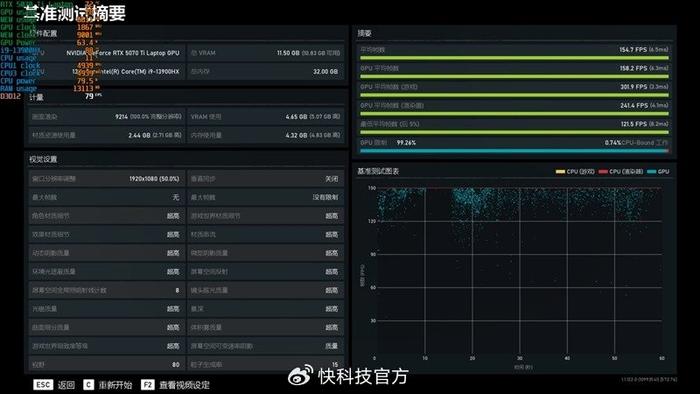Screen dimensions: 700x394
Task: Click the teal GPU legend marker
Action: [651, 172]
